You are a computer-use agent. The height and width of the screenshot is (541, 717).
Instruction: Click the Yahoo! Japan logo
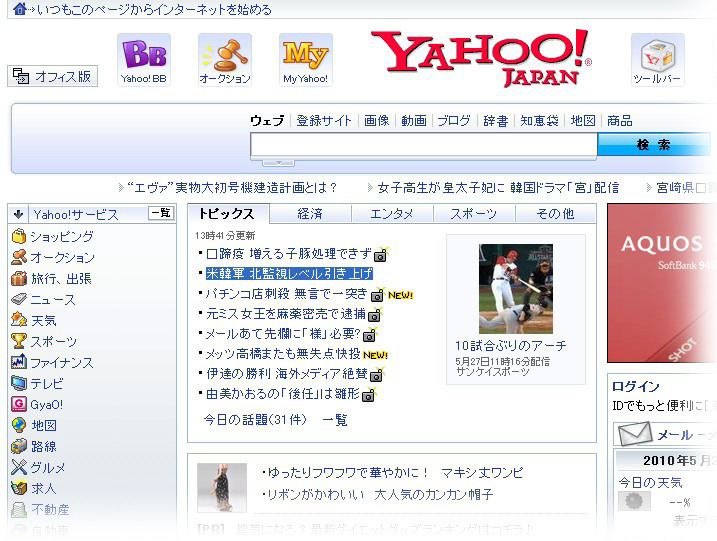481,58
